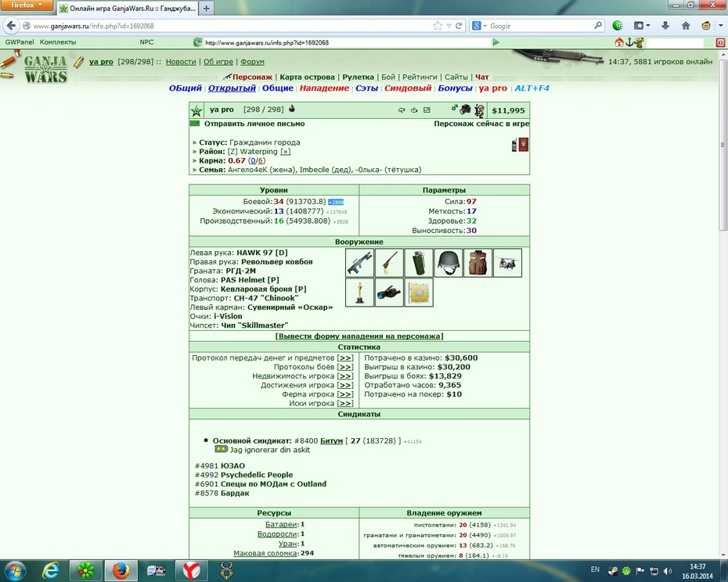The image size is (728, 582).
Task: Open the battle protocols arrow link
Action: 345,367
